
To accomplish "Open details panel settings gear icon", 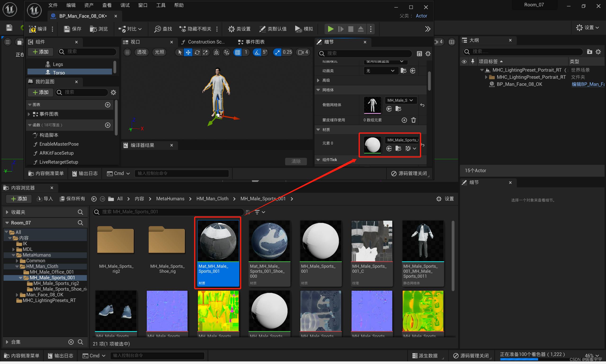I will tap(428, 53).
